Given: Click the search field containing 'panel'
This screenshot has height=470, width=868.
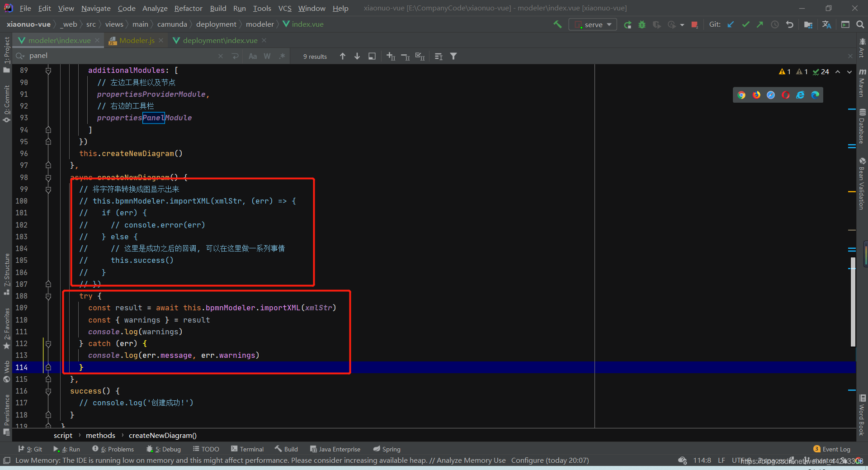Looking at the screenshot, I should [122, 56].
